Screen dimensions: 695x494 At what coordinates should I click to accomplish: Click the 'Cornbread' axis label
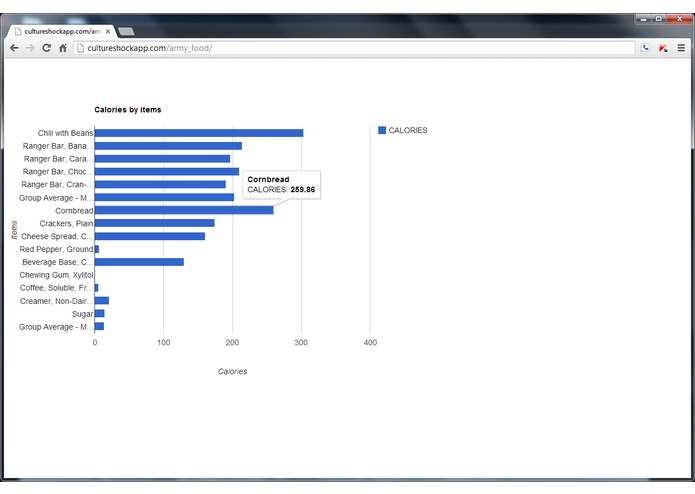74,210
